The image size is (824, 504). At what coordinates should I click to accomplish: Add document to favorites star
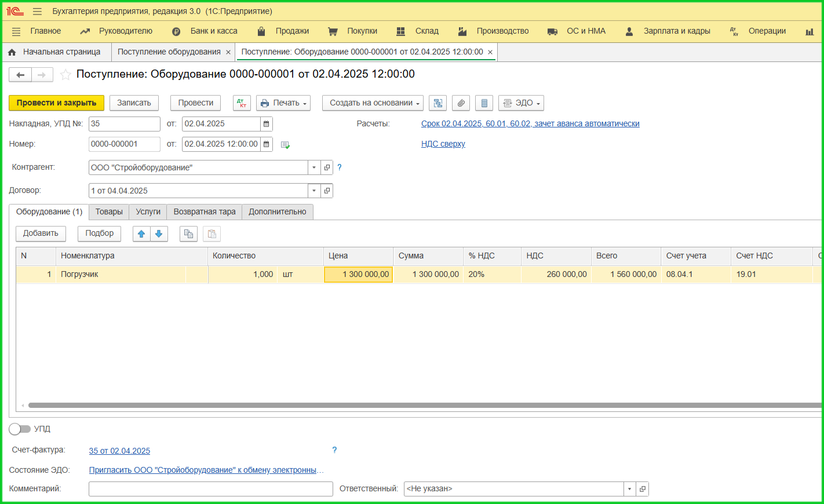[65, 75]
